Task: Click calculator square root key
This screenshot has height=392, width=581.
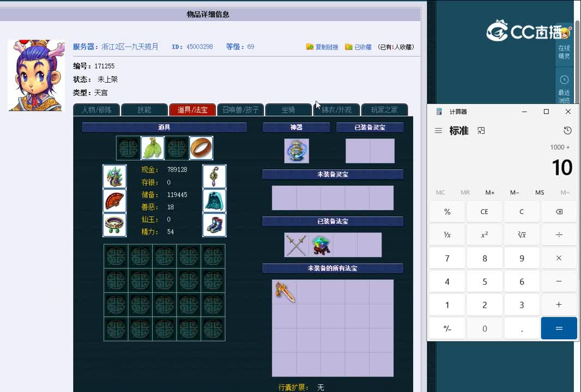Action: pos(522,235)
